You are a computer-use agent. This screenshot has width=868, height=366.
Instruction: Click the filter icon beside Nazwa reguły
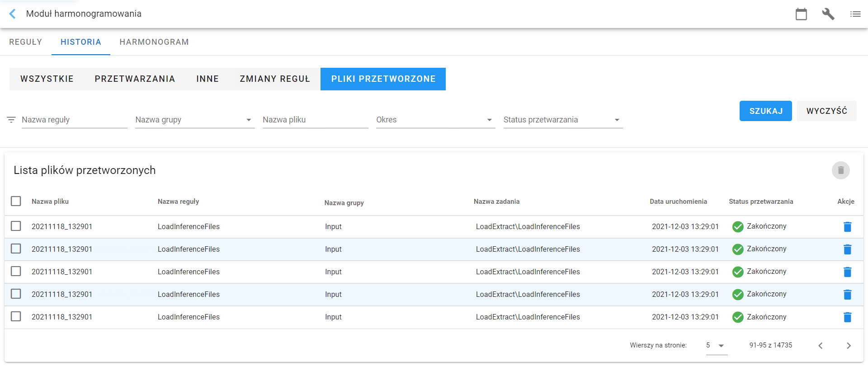pyautogui.click(x=11, y=120)
